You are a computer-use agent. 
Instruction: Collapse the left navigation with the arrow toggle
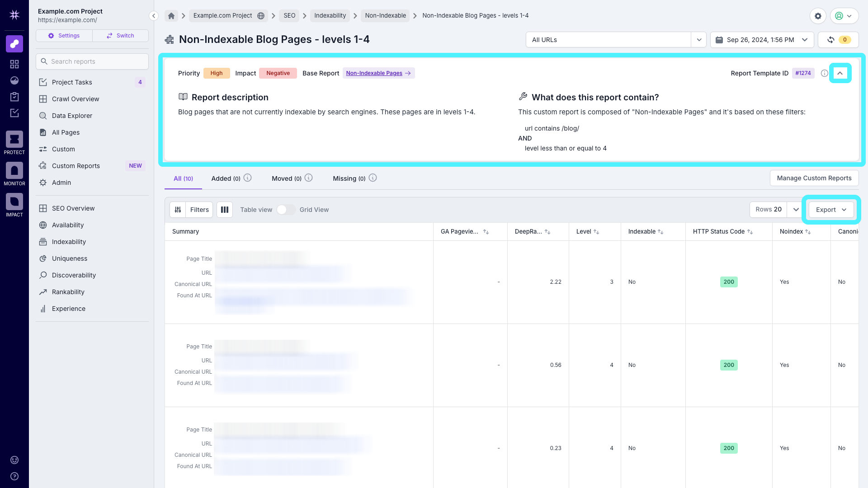(x=154, y=15)
